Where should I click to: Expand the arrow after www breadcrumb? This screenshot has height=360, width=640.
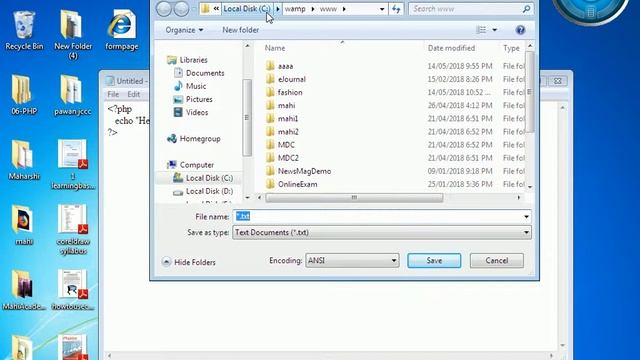click(x=344, y=9)
